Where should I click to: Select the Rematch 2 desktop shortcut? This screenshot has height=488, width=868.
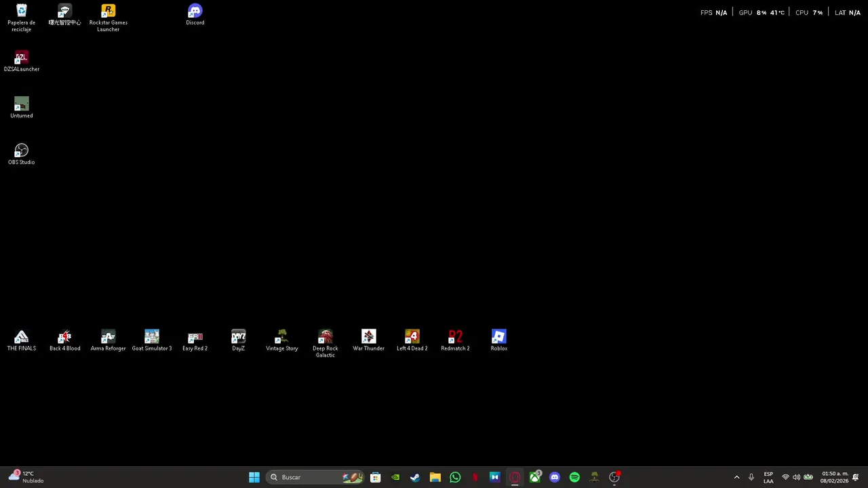pos(455,341)
